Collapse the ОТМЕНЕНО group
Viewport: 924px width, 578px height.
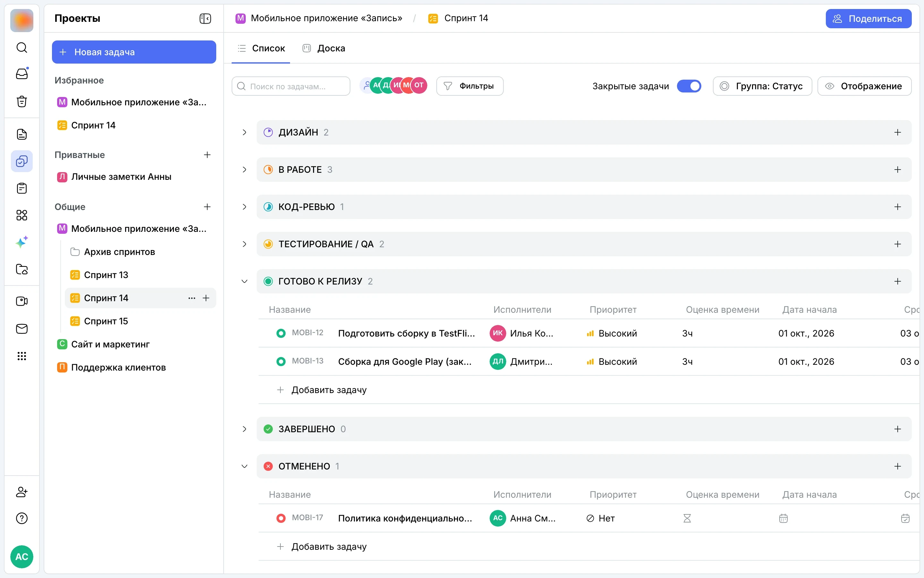pos(244,466)
